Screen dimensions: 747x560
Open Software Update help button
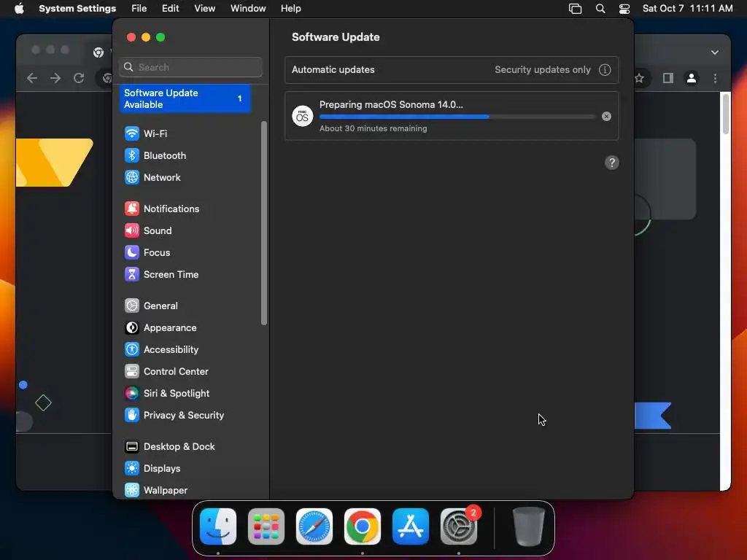pyautogui.click(x=612, y=163)
